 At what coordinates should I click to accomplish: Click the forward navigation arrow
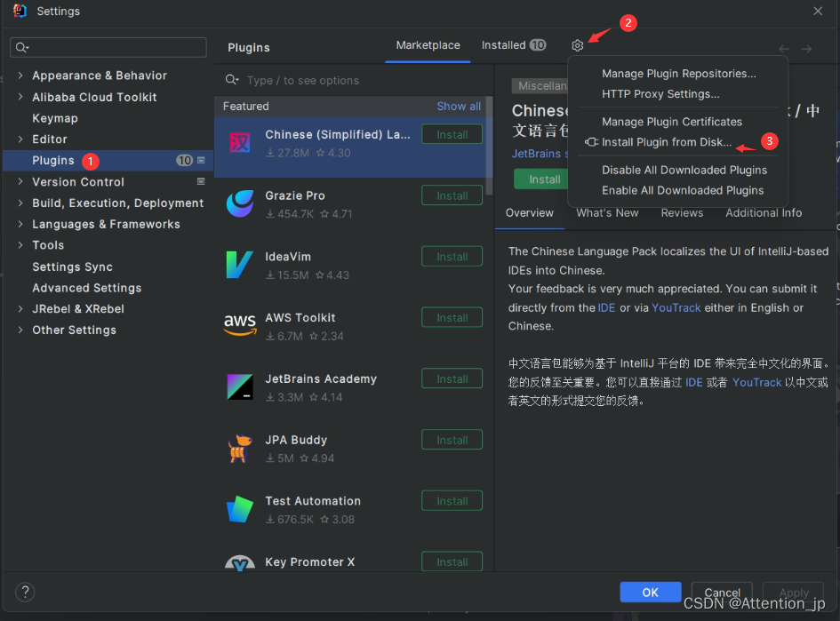805,47
